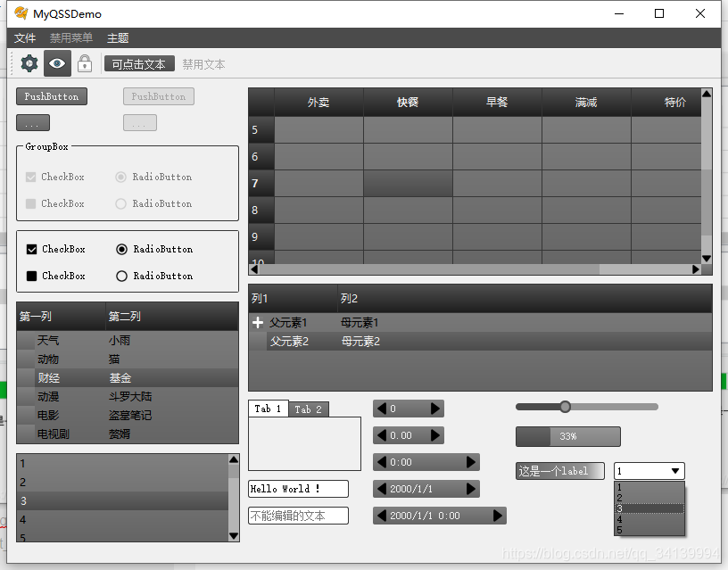Click the disabled PushButton
The image size is (728, 570).
[x=158, y=96]
